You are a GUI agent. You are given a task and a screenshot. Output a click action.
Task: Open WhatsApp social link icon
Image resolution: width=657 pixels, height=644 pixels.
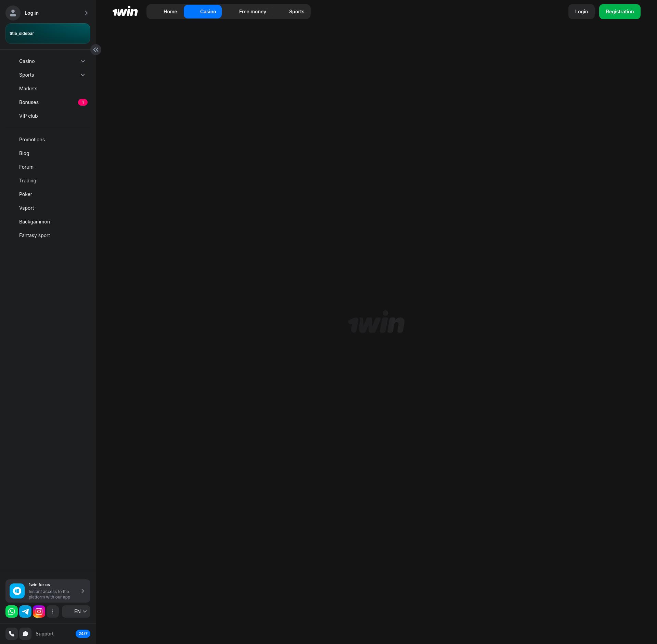tap(12, 611)
